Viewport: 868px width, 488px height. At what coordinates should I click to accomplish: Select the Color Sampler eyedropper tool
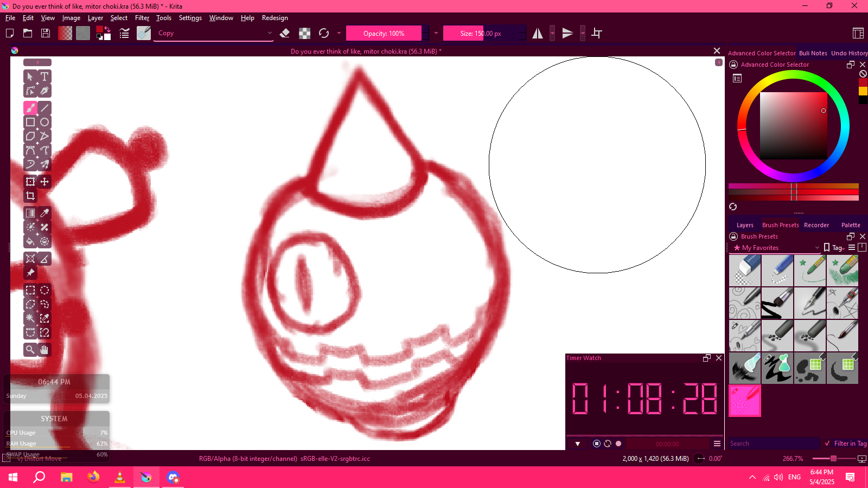pyautogui.click(x=44, y=213)
